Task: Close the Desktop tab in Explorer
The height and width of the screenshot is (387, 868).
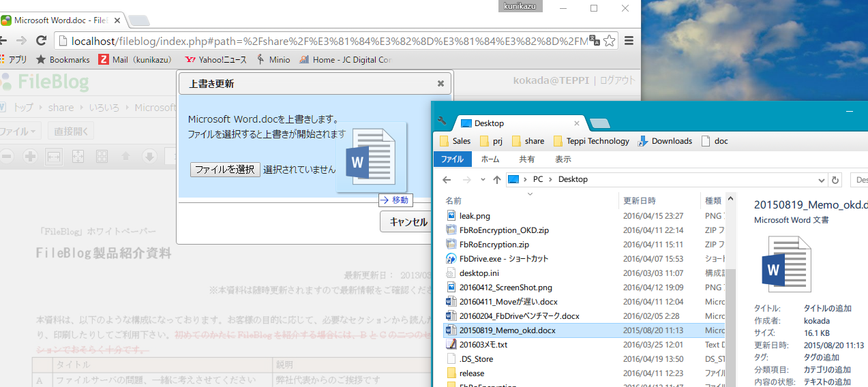Action: click(x=577, y=123)
